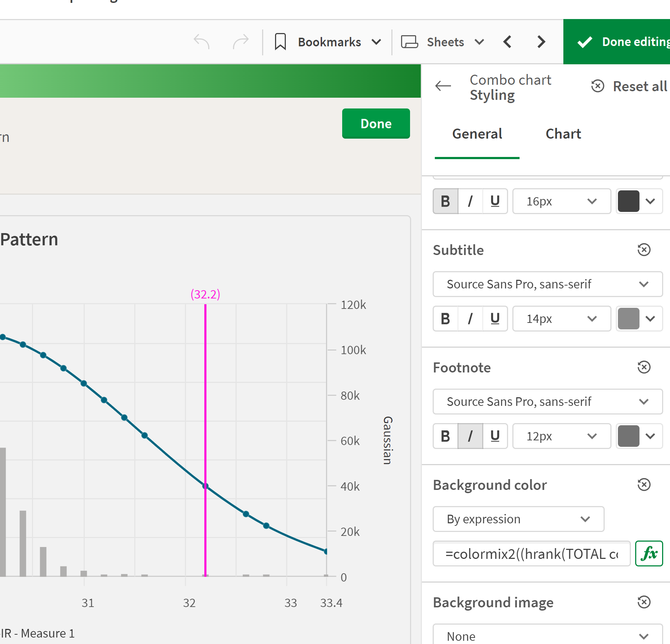This screenshot has width=670, height=644.
Task: Click the redo icon in the toolbar
Action: [x=241, y=41]
